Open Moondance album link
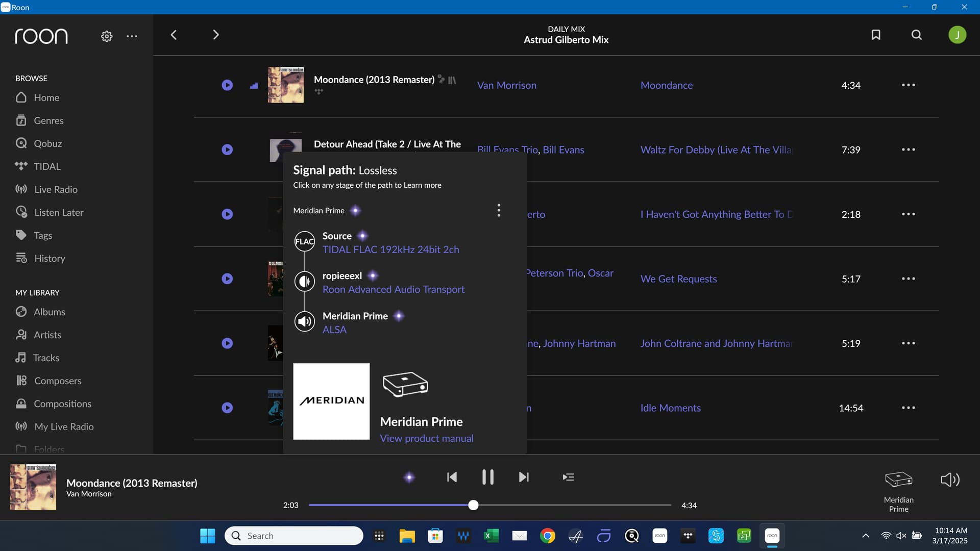This screenshot has width=980, height=551. pos(667,85)
